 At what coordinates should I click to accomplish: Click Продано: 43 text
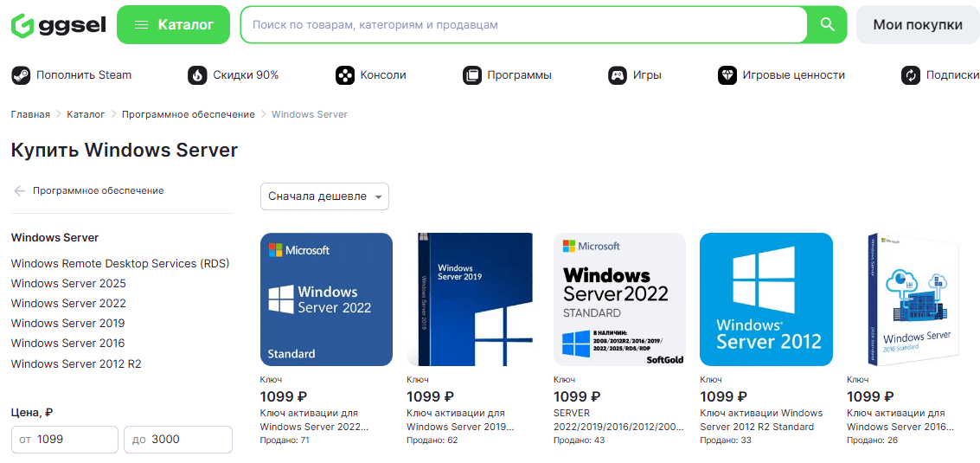coord(580,440)
